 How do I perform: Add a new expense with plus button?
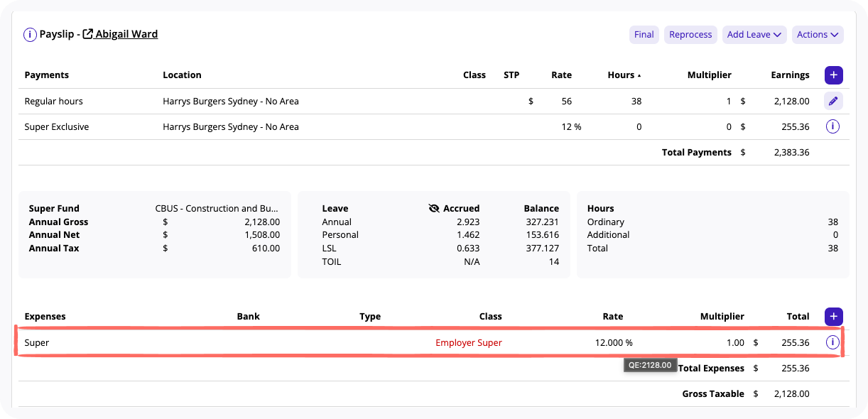[833, 316]
